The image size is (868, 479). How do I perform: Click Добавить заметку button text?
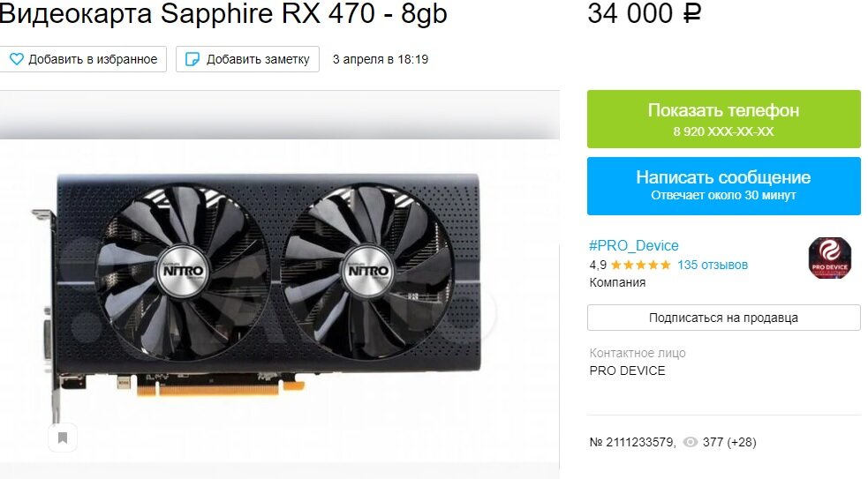pyautogui.click(x=258, y=59)
